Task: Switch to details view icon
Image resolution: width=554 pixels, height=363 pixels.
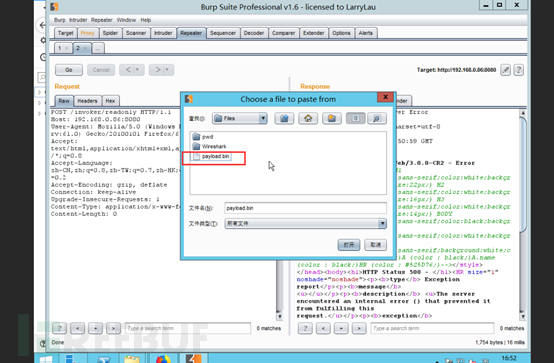Action: click(377, 118)
